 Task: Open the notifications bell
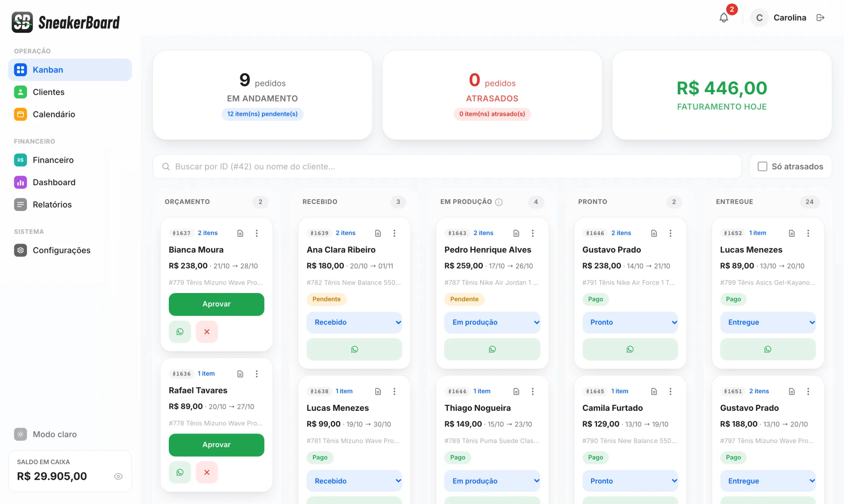click(724, 18)
